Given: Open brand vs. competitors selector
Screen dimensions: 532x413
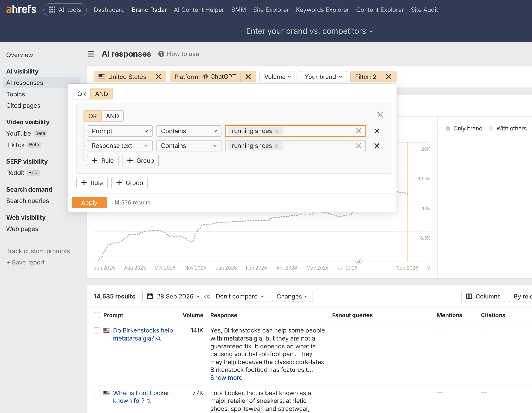Looking at the screenshot, I should [x=309, y=31].
